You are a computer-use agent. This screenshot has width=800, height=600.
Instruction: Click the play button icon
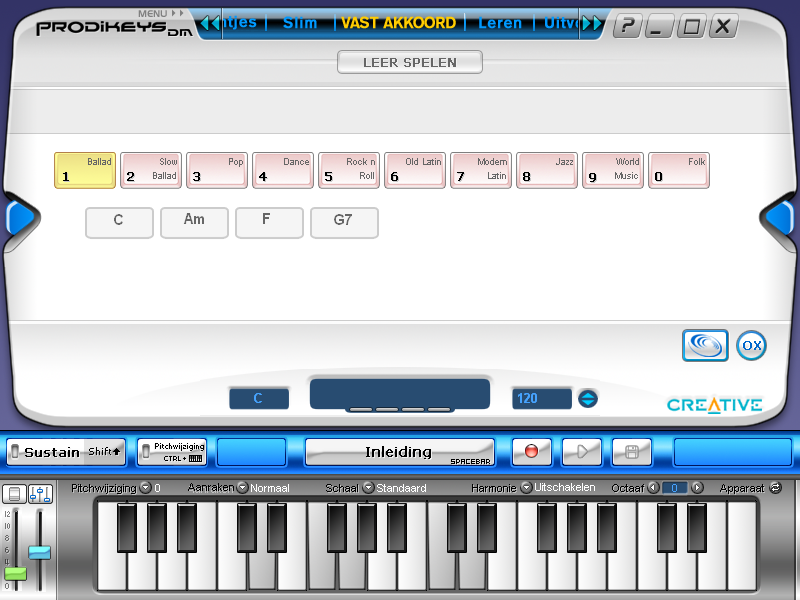tap(582, 452)
